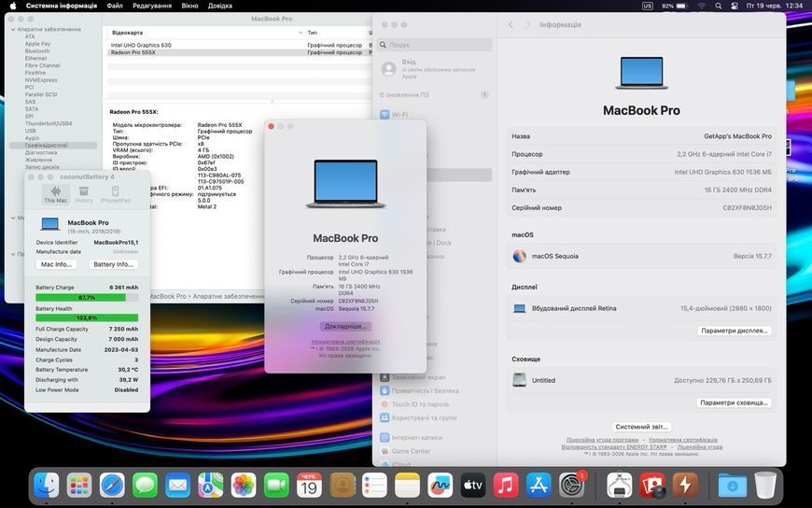Open Є оновлення ПЗ in Settings sidebar
812x508 pixels.
point(435,95)
